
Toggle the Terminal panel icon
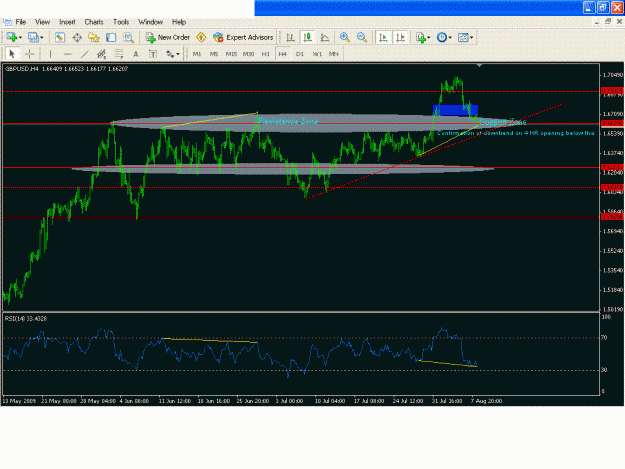pyautogui.click(x=111, y=37)
